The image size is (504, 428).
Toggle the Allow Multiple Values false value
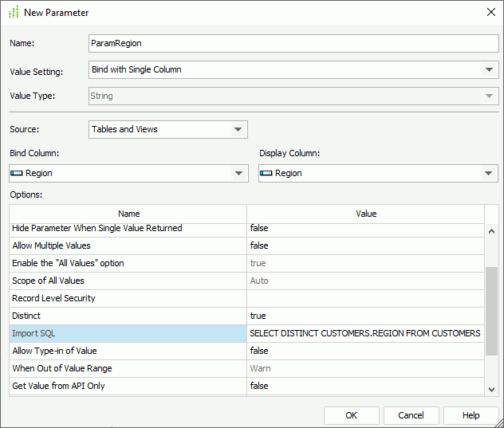tap(365, 245)
